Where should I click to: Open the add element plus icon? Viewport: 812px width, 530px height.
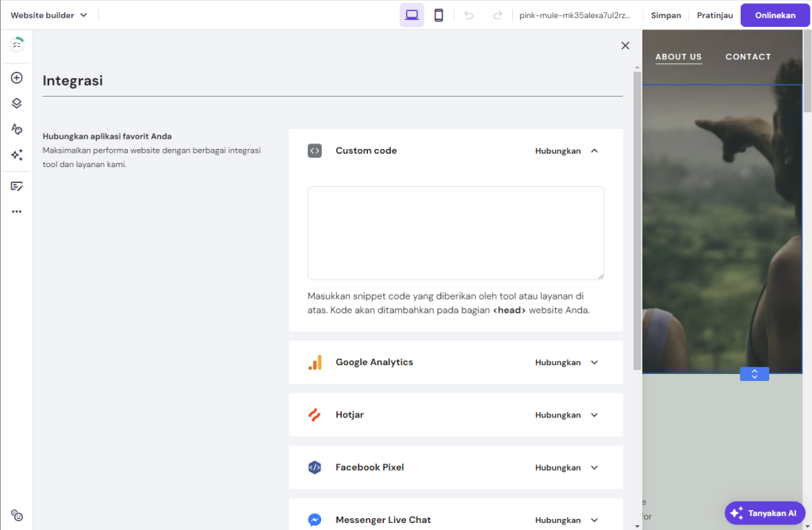click(x=16, y=77)
